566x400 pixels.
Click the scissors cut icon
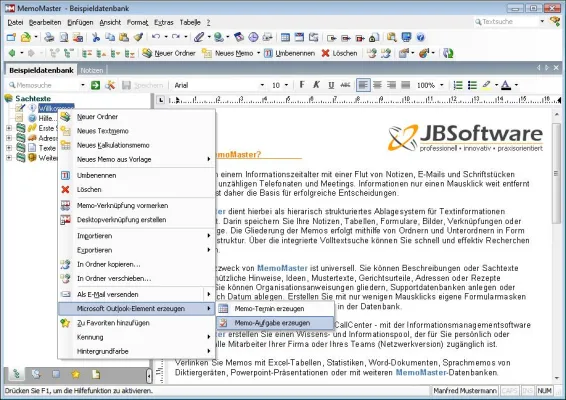pos(96,37)
